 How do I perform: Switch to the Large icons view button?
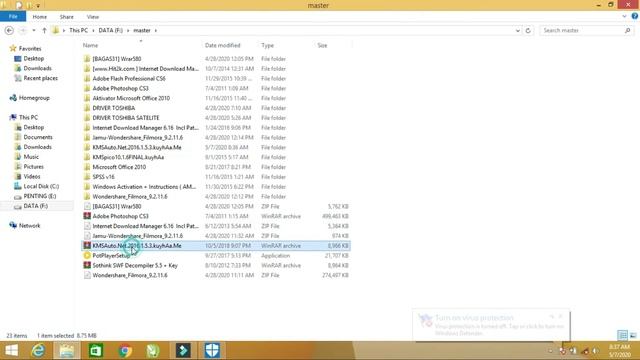click(x=633, y=336)
